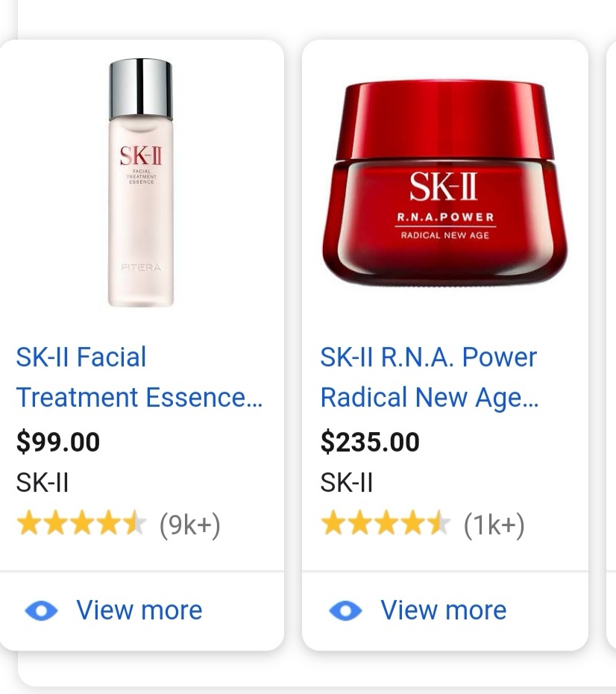Open the SK-II R.N.A. Power Radical New Age link
Image resolution: width=616 pixels, height=694 pixels.
[x=428, y=377]
